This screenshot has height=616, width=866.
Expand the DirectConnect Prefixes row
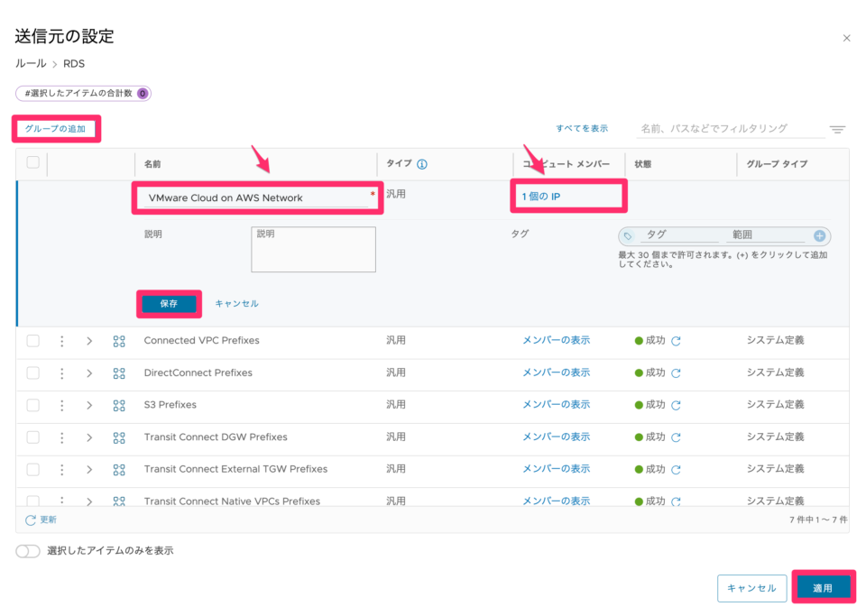[x=88, y=372]
